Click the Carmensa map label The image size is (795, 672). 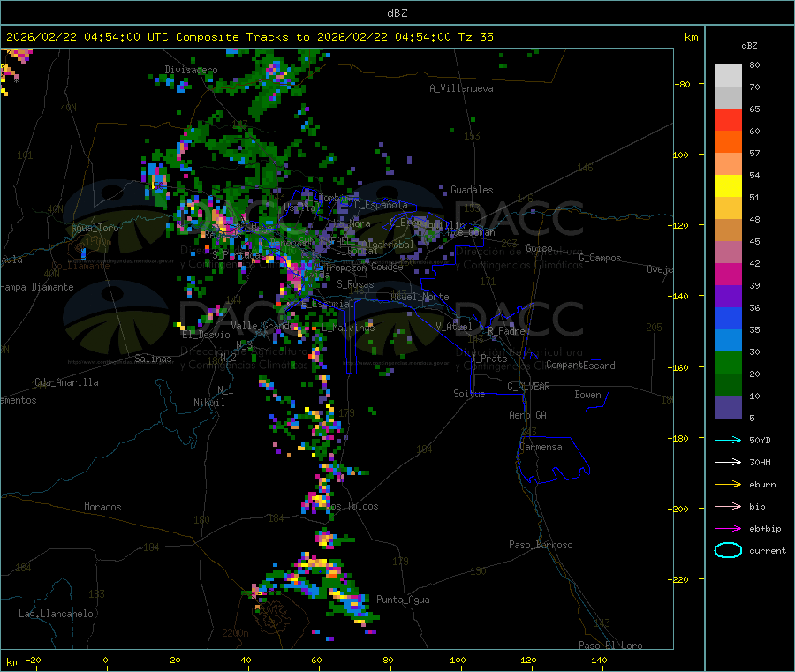click(x=541, y=447)
